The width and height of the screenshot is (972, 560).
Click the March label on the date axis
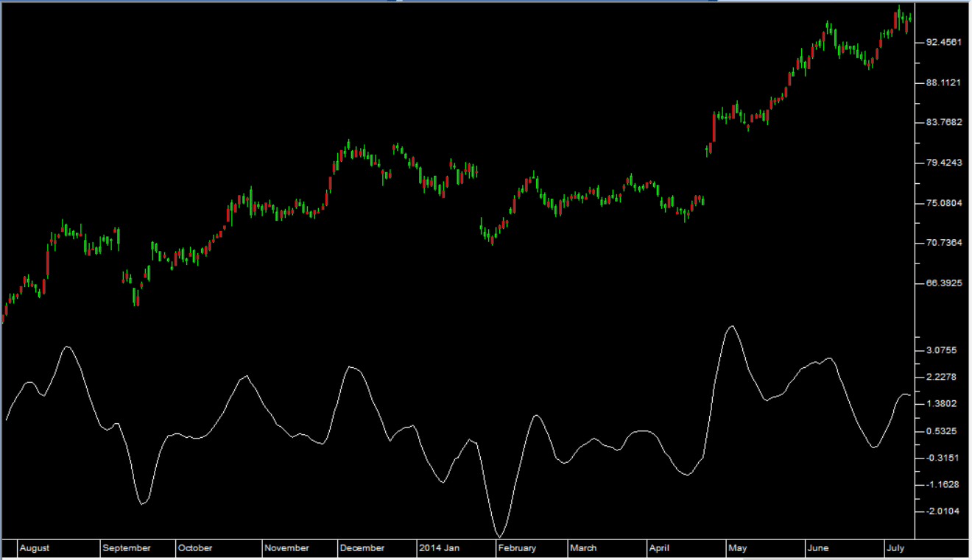pos(583,548)
